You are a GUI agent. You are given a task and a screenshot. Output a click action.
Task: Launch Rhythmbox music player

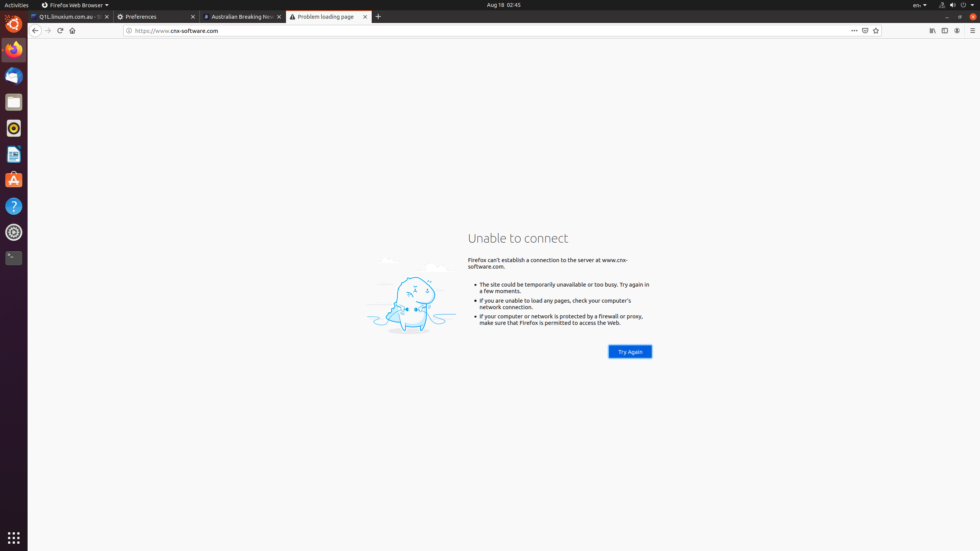pyautogui.click(x=14, y=128)
